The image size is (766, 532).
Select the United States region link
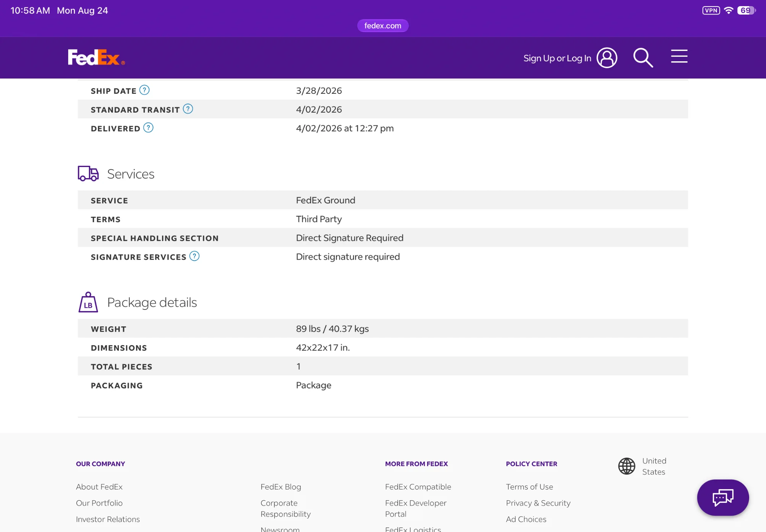(654, 467)
